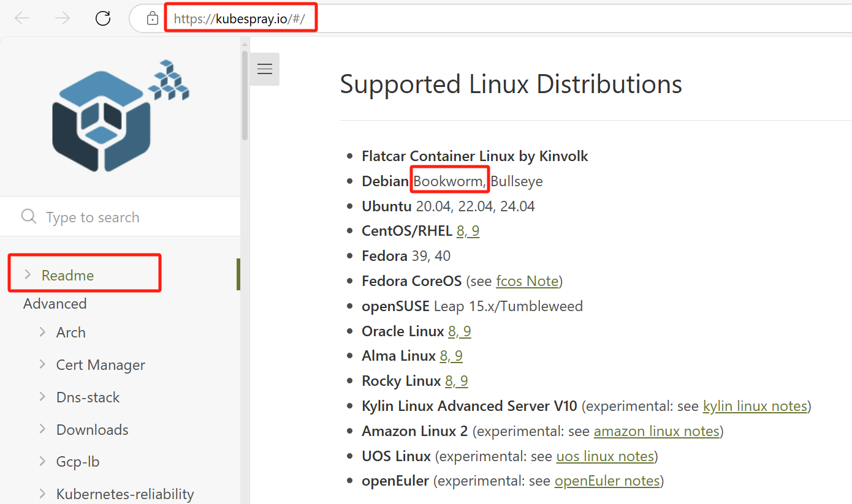This screenshot has width=852, height=504.
Task: Focus the address bar showing kubespray.io
Action: [x=490, y=19]
